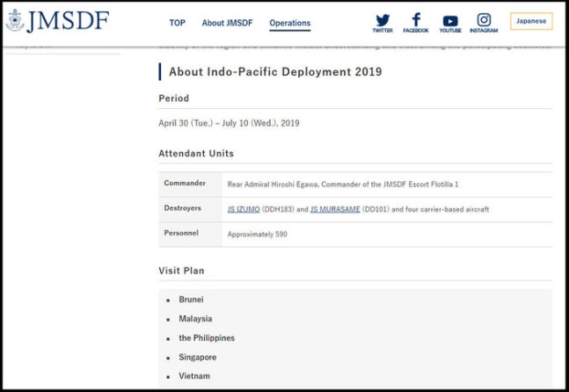This screenshot has height=392, width=569.
Task: Go to the TOP menu item
Action: tap(177, 23)
